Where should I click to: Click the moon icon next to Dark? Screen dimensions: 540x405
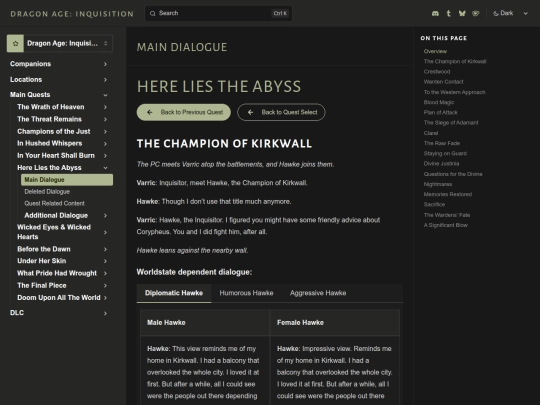coord(496,13)
